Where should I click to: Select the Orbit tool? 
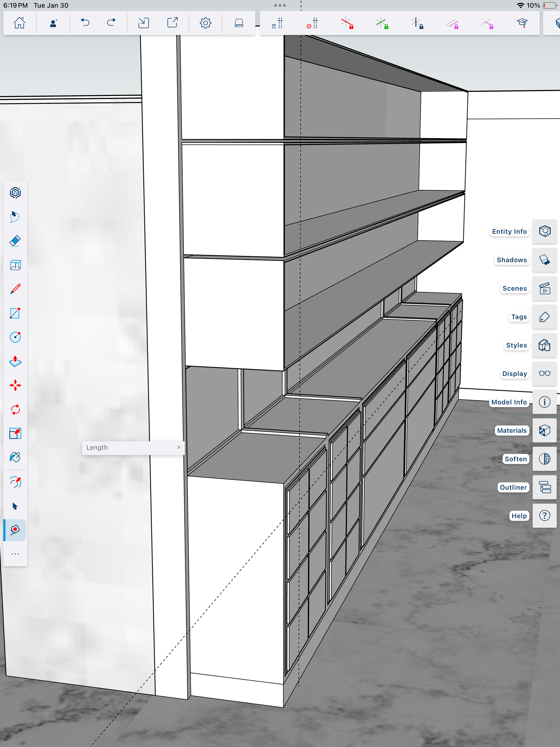[x=15, y=482]
